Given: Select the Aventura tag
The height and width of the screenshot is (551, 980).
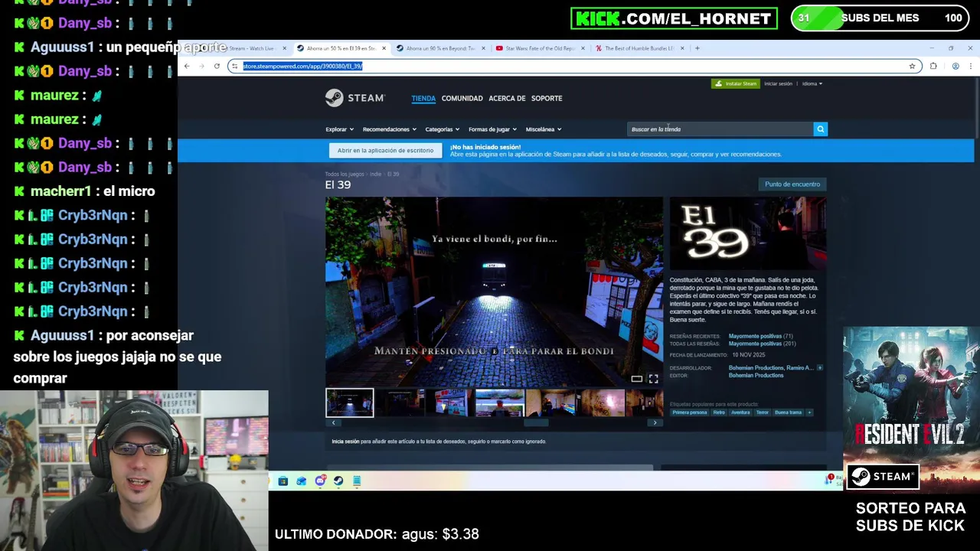Looking at the screenshot, I should pyautogui.click(x=740, y=412).
